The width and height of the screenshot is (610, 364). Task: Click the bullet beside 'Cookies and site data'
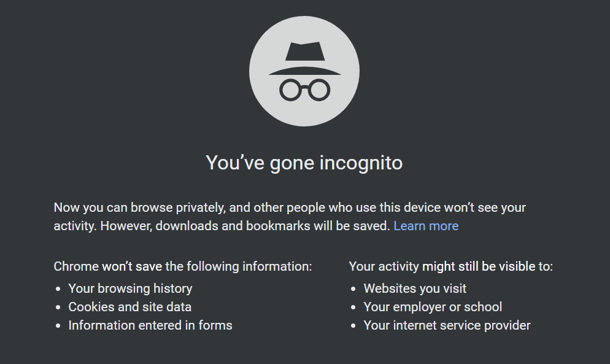[x=58, y=307]
